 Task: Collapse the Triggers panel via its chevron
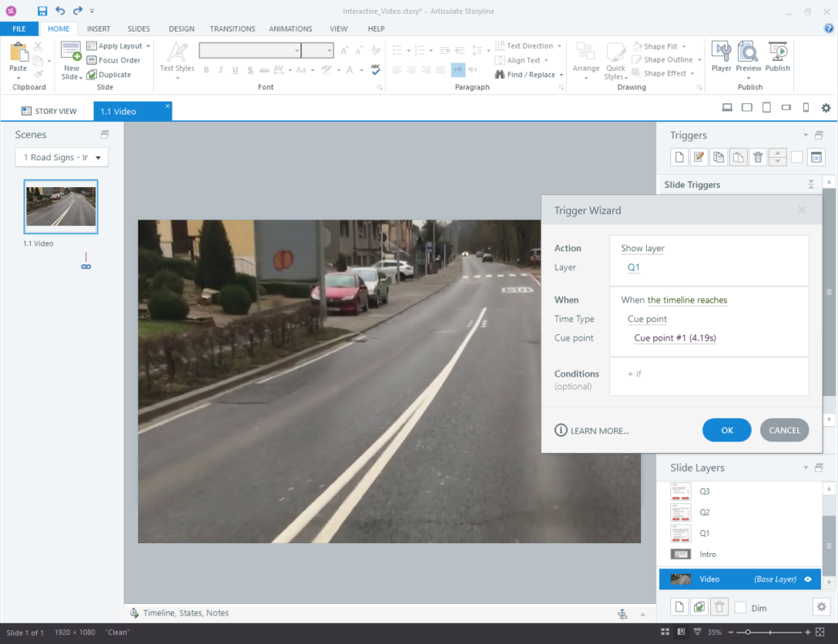pyautogui.click(x=805, y=135)
